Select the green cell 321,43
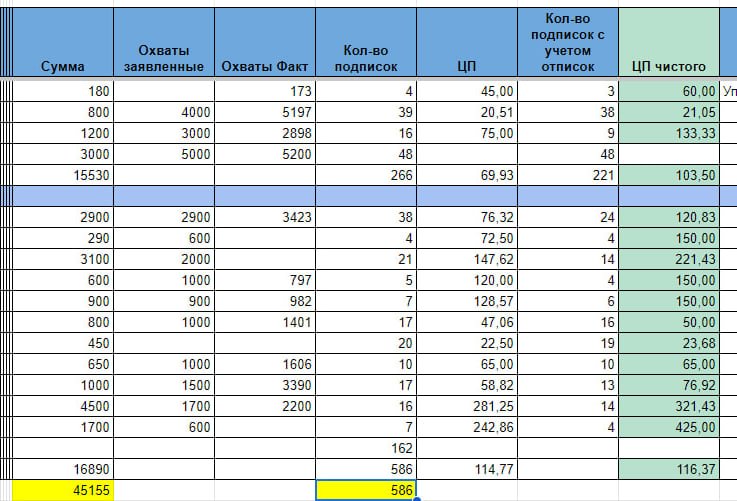737x501 pixels. 669,406
